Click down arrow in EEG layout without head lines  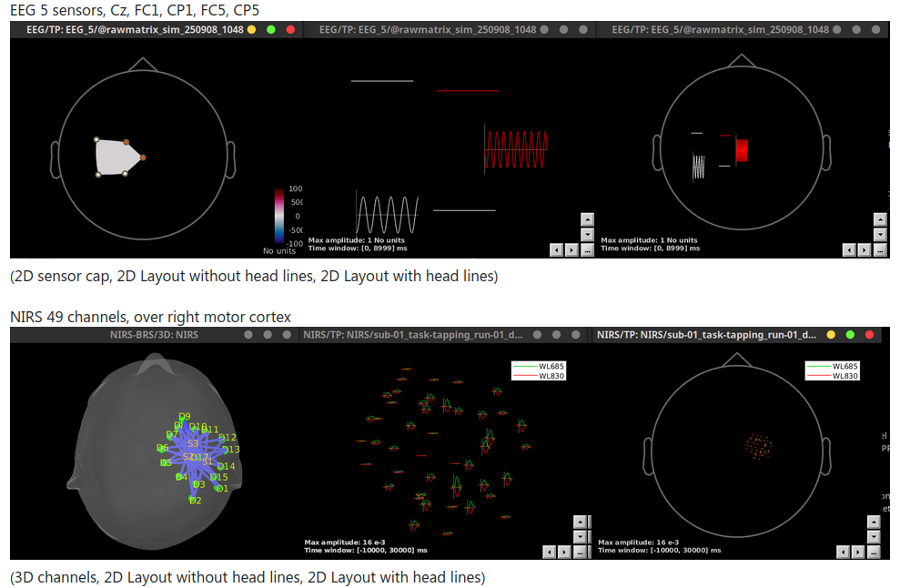coord(587,234)
